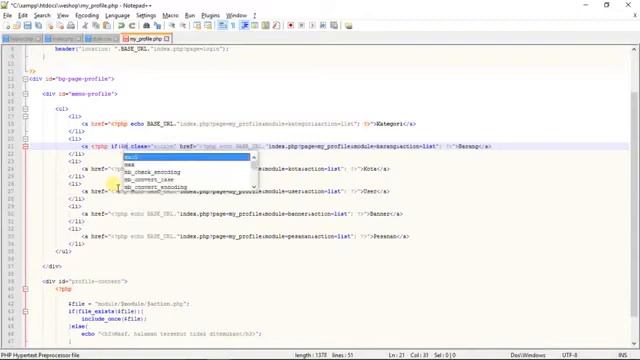Click autocomplete list scroll-up arrow
Viewport: 640px width, 360px height.
point(254,157)
